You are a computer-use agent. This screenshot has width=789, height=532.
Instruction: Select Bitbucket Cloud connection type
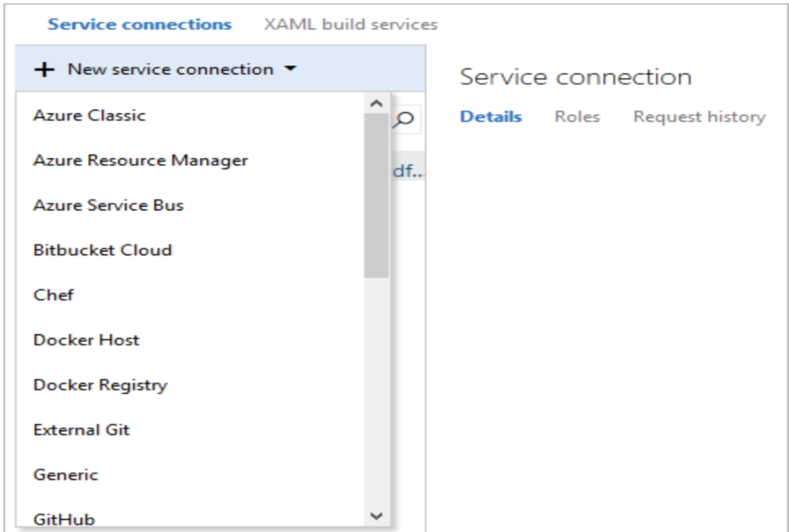(x=190, y=250)
